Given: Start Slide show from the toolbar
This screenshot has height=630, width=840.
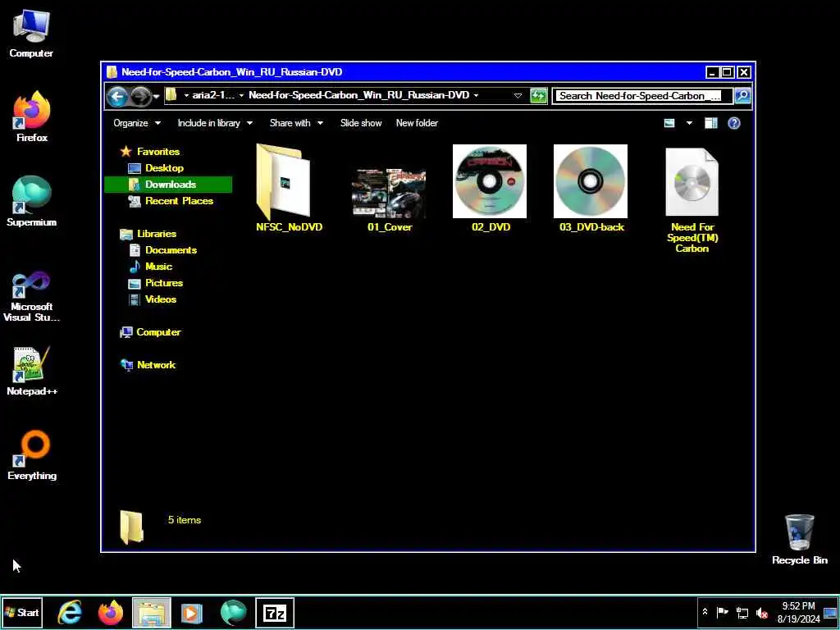Looking at the screenshot, I should click(x=361, y=123).
